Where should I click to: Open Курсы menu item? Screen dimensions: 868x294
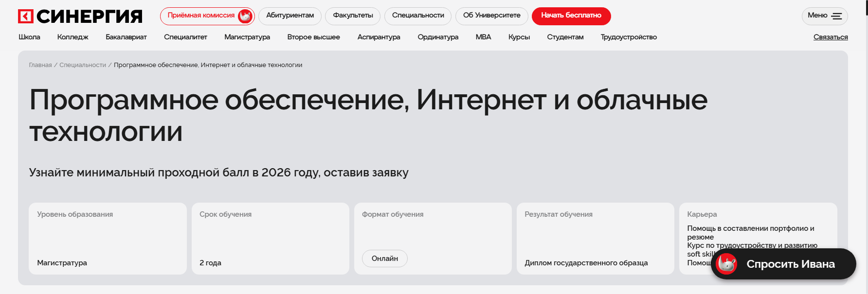tap(519, 37)
